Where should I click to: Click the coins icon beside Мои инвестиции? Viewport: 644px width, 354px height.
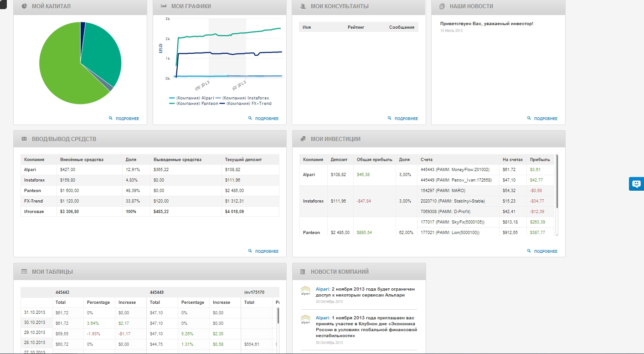303,139
